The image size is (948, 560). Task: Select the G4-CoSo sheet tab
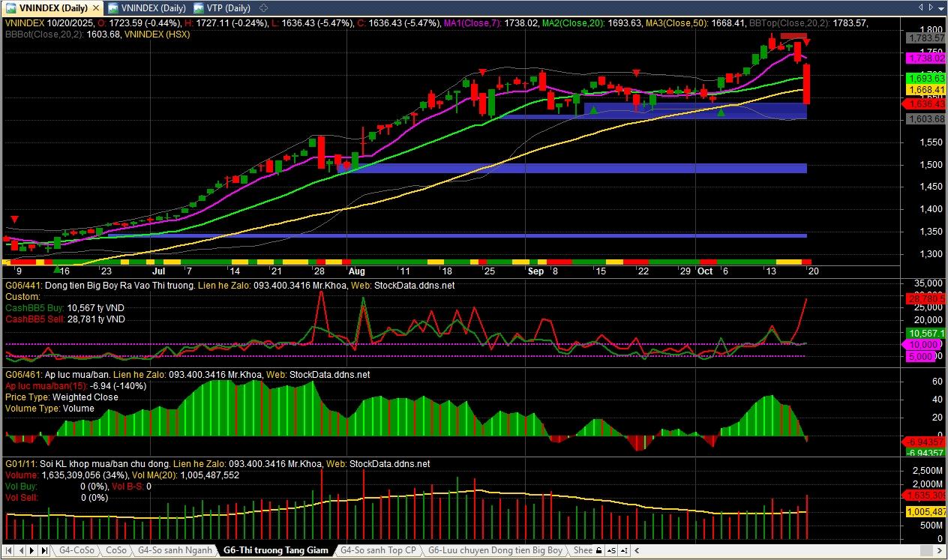[x=76, y=550]
